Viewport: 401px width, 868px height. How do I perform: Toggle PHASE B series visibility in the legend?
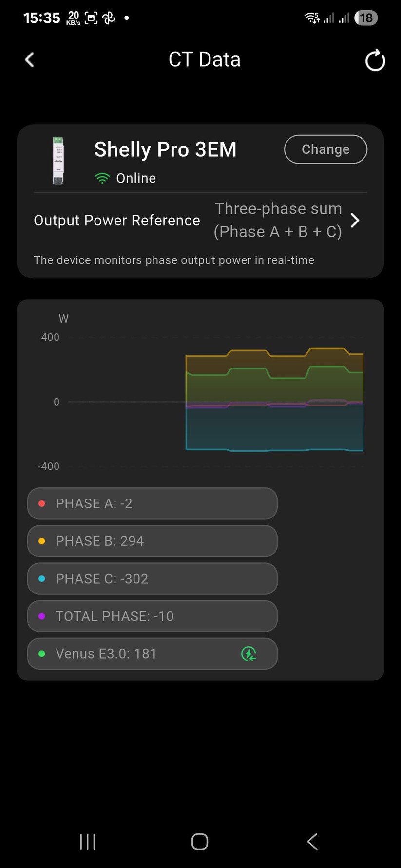(x=152, y=541)
